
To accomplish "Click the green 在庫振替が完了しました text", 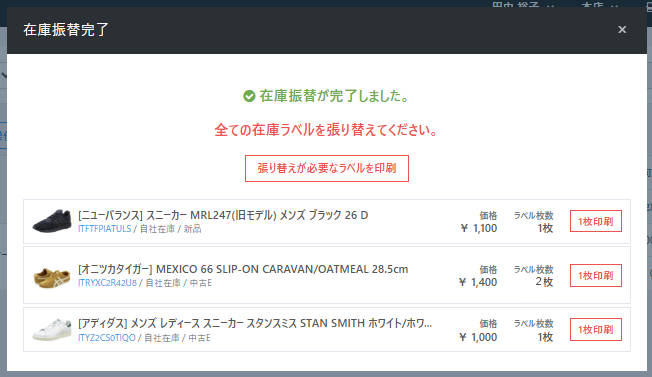I will [335, 96].
